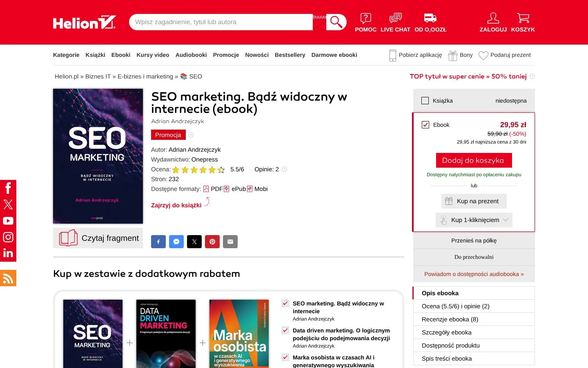This screenshot has width=588, height=368.
Task: Open Helion LinkedIn in sidebar
Action: (x=8, y=254)
